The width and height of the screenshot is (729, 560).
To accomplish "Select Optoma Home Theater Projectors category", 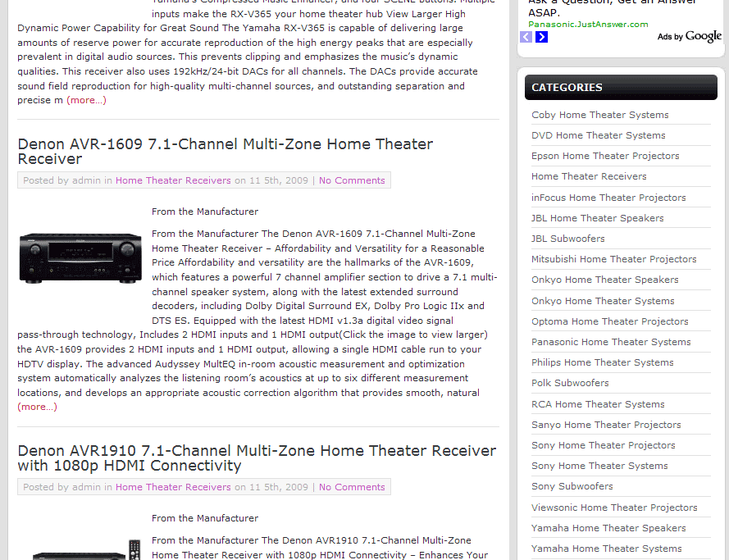I will 609,321.
